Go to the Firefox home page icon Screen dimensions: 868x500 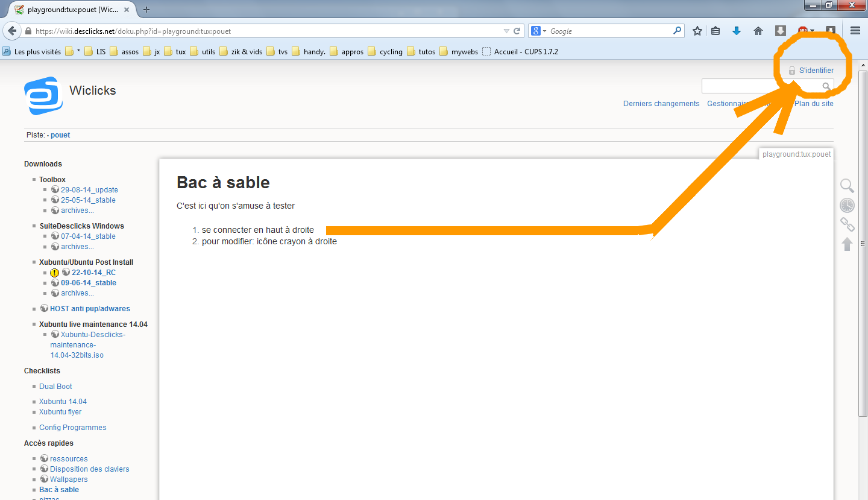(x=758, y=31)
